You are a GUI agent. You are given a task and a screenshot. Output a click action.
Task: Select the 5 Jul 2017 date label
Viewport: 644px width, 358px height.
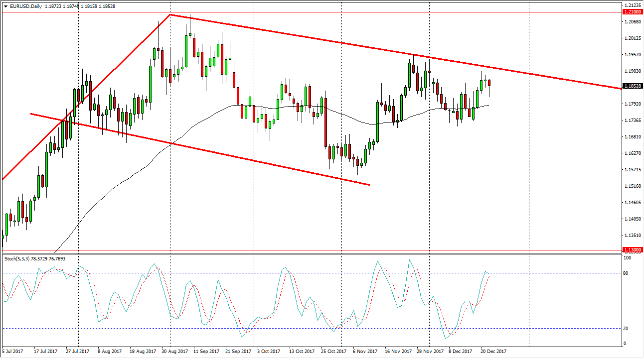tap(11, 351)
